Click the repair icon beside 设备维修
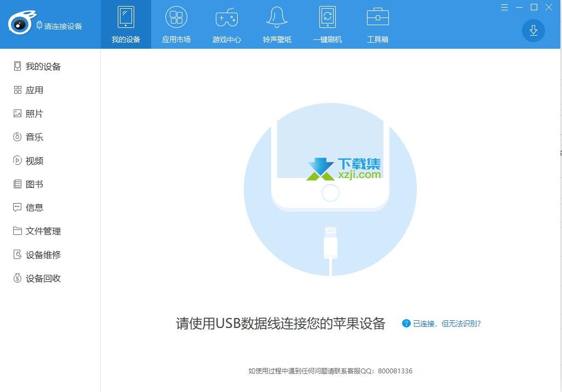 (x=17, y=255)
